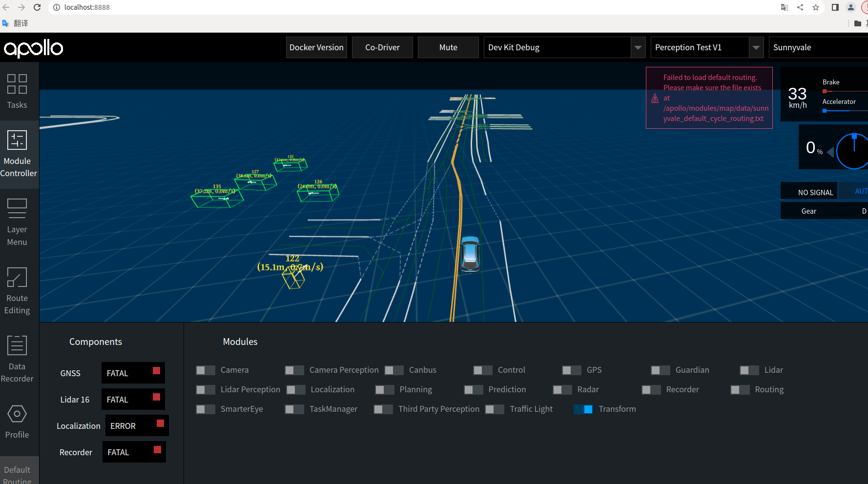Disable the Transform module switch

click(x=583, y=409)
